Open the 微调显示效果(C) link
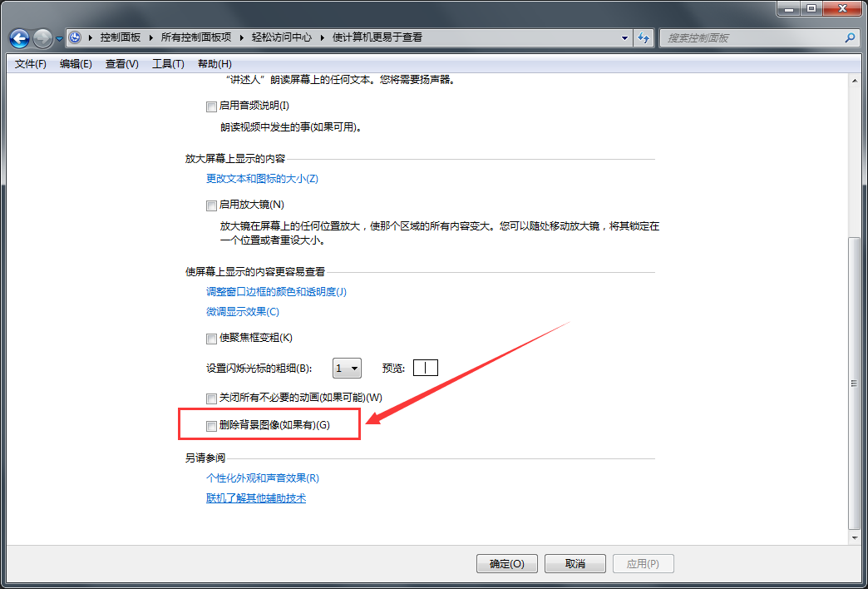Screen dimensions: 868x589 pyautogui.click(x=243, y=311)
